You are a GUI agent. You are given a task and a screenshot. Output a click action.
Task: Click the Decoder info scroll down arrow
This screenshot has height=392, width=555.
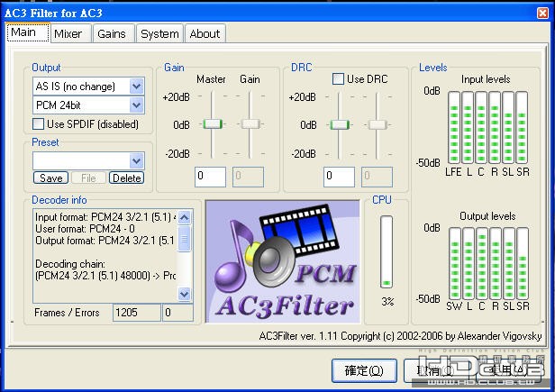tap(185, 294)
